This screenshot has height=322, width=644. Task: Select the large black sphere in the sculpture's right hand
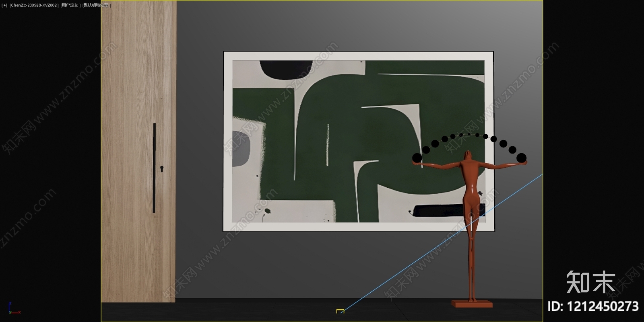(x=521, y=158)
